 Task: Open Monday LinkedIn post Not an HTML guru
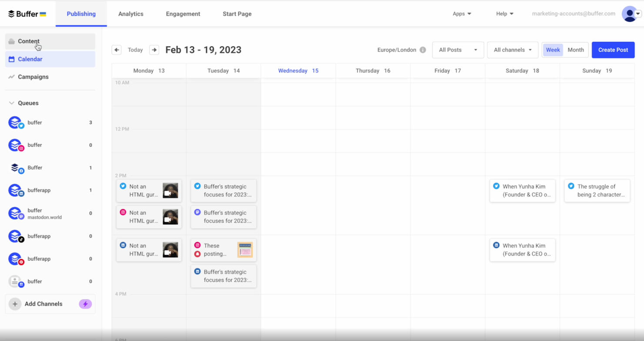(149, 250)
